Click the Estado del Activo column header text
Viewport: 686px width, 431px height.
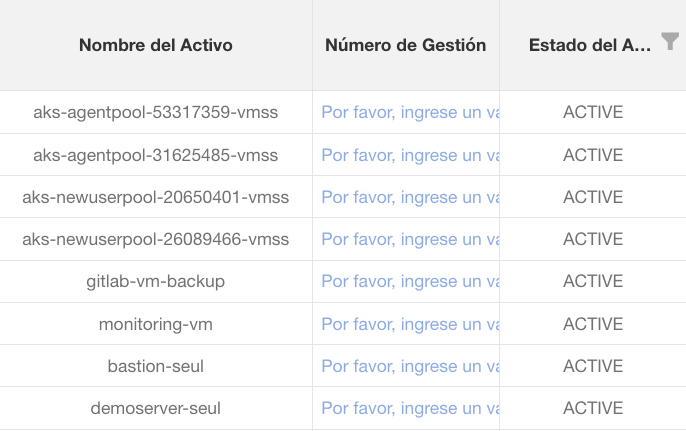(589, 45)
